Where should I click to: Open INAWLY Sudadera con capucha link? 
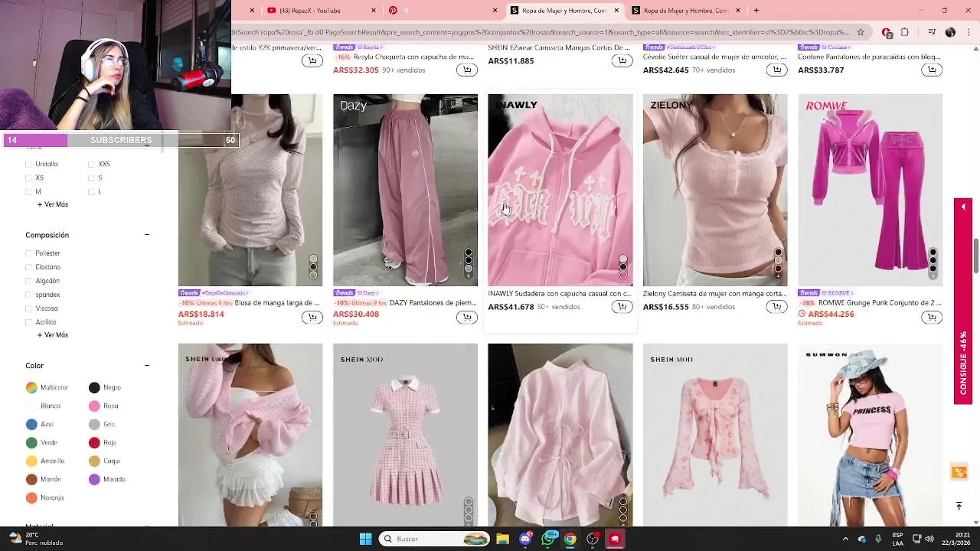coord(559,293)
